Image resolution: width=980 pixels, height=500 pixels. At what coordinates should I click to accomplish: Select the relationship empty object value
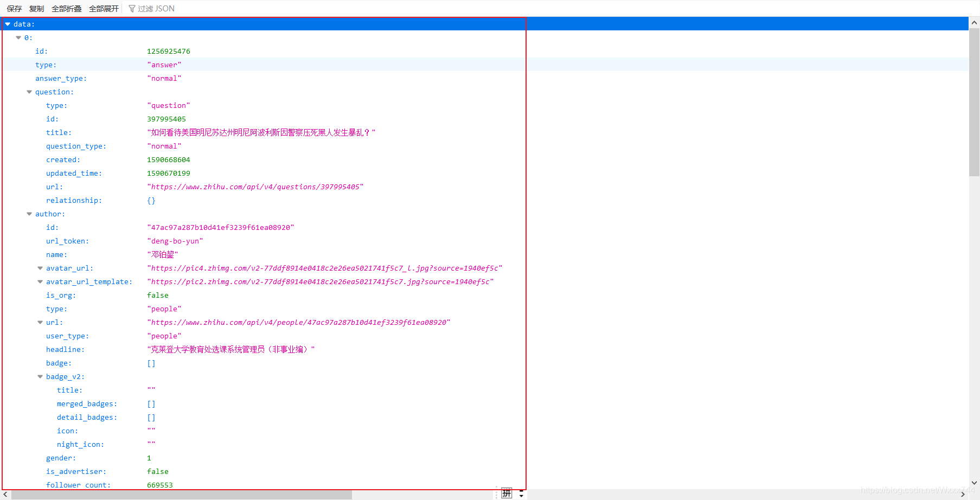click(151, 200)
